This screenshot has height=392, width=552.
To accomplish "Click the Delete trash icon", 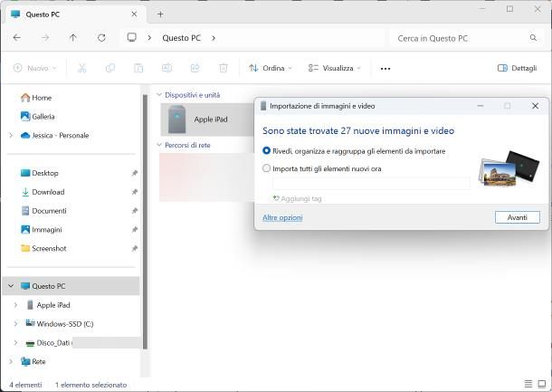I will [x=224, y=68].
